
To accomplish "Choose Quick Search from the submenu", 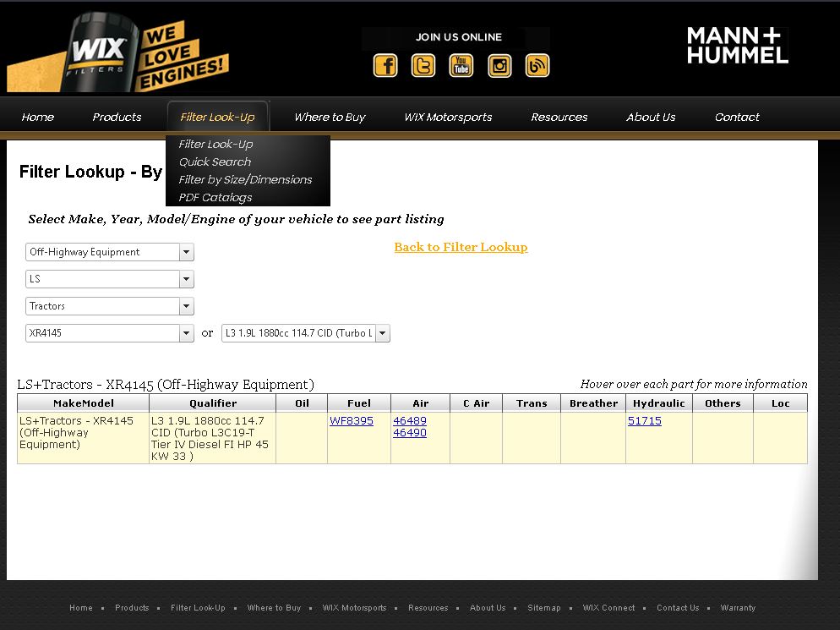I will coord(215,162).
